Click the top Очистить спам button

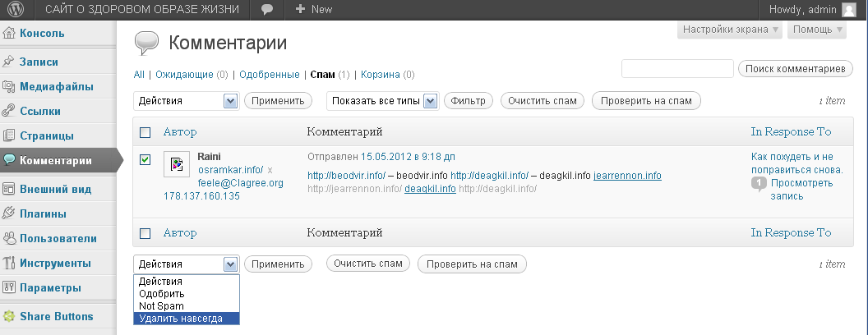click(x=542, y=101)
